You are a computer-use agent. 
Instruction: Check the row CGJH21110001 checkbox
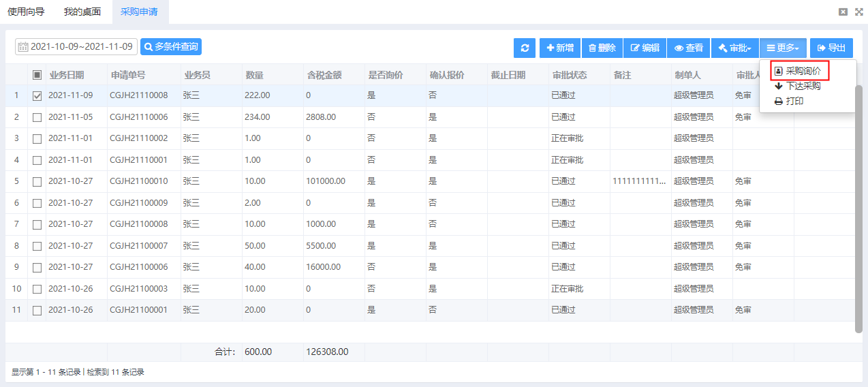click(37, 160)
